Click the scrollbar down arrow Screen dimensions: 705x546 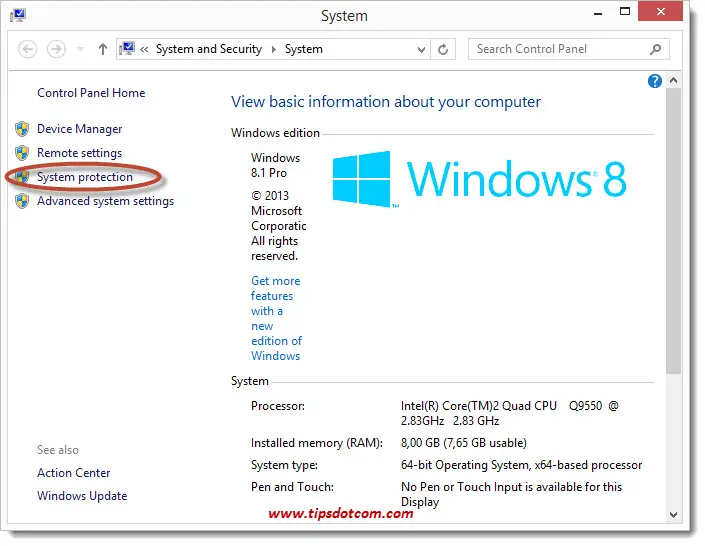point(673,515)
